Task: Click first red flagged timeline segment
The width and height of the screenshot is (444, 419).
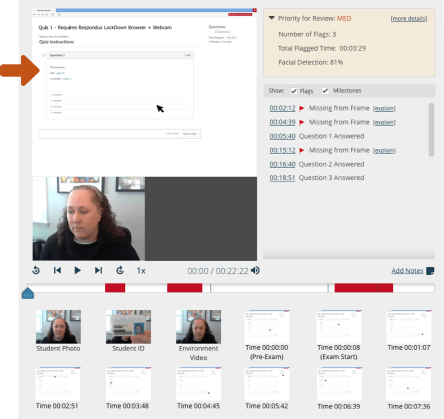Action: point(115,288)
